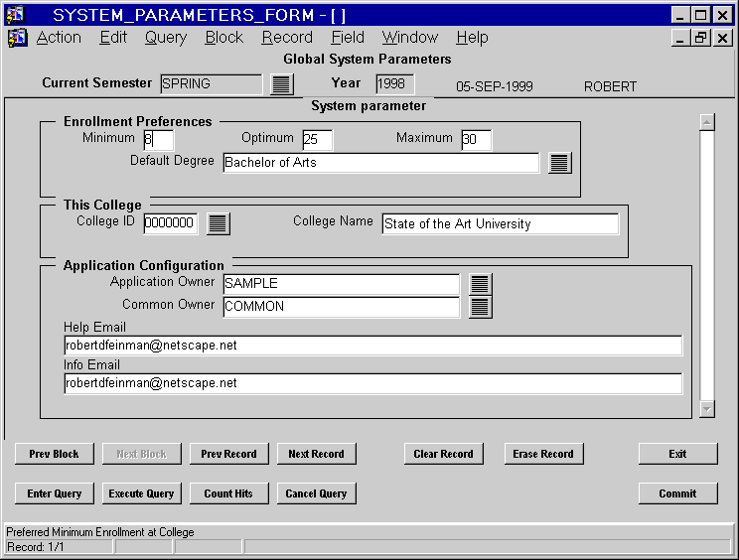Click the Record: 1/1 status text
This screenshot has width=739, height=560.
point(36,547)
